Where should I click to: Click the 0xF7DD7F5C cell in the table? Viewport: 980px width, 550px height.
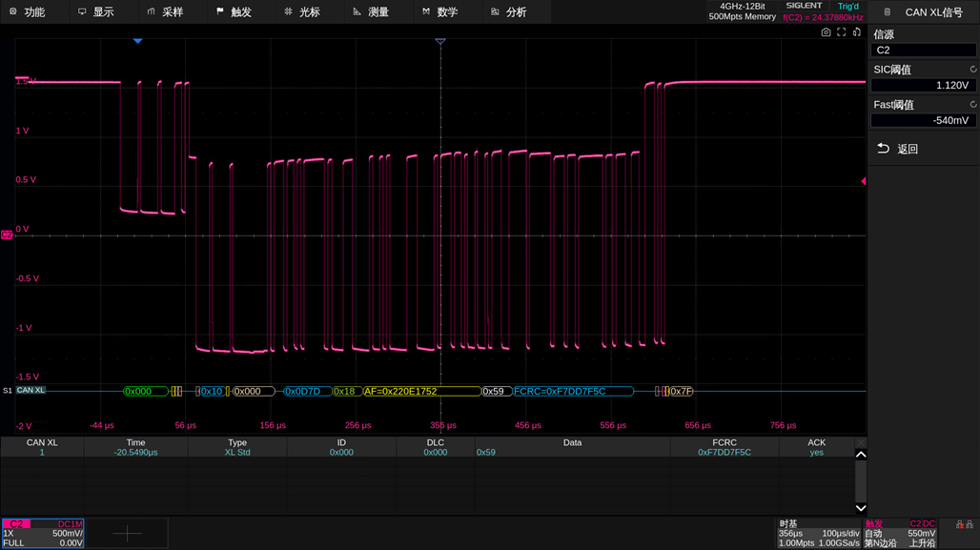[x=725, y=453]
